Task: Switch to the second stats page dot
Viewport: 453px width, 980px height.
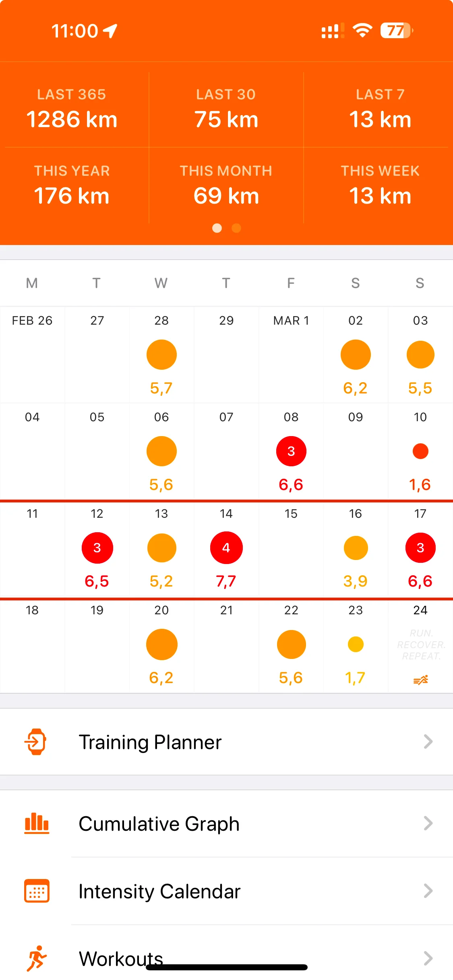Action: 236,228
